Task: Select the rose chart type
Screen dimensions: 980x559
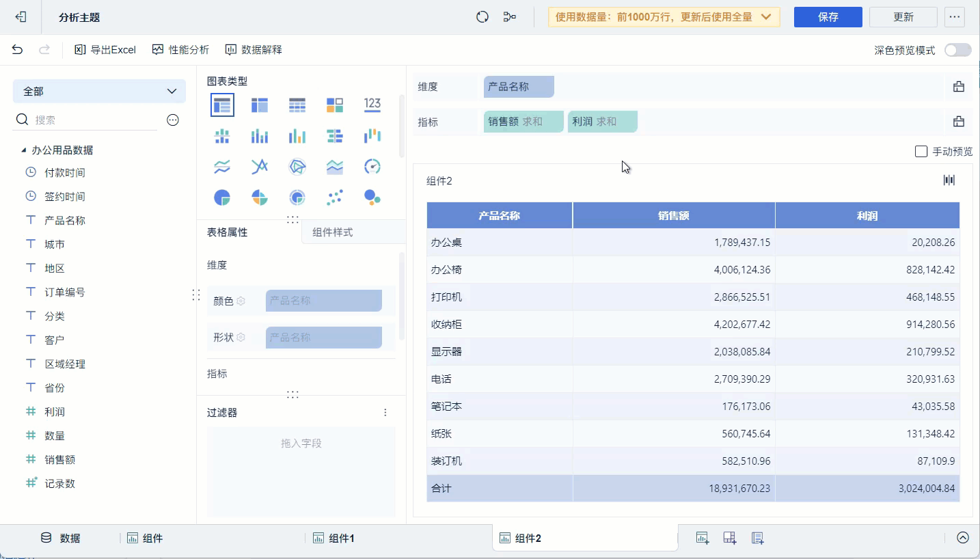Action: click(260, 198)
